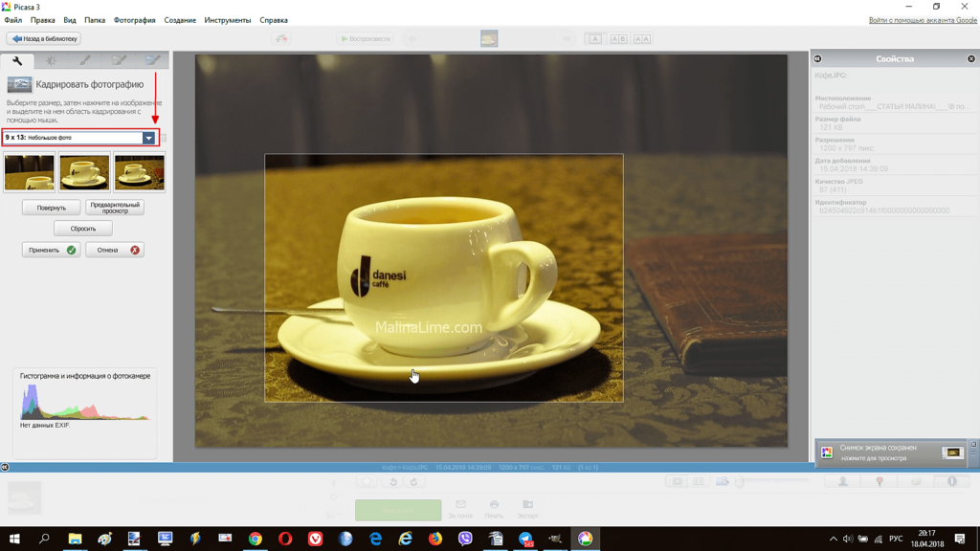Open the lighting tuning tab with sun icon
The height and width of the screenshot is (551, 980).
point(52,60)
